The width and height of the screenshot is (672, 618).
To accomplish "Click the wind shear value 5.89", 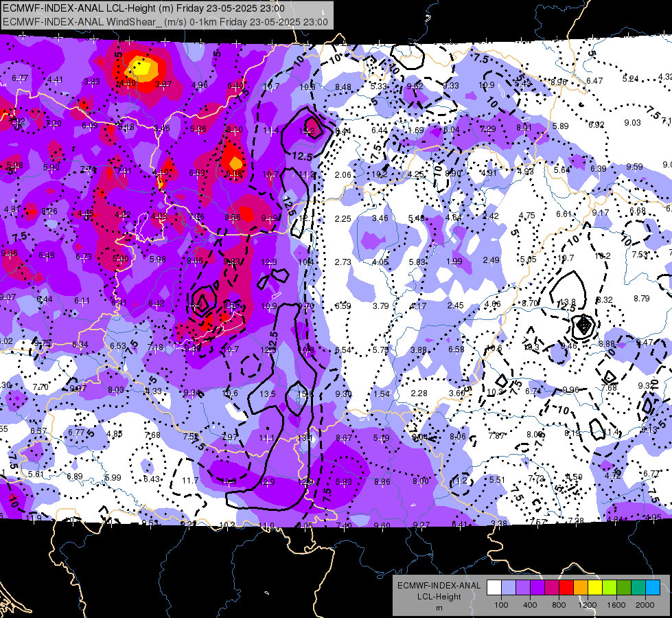I will (561, 126).
